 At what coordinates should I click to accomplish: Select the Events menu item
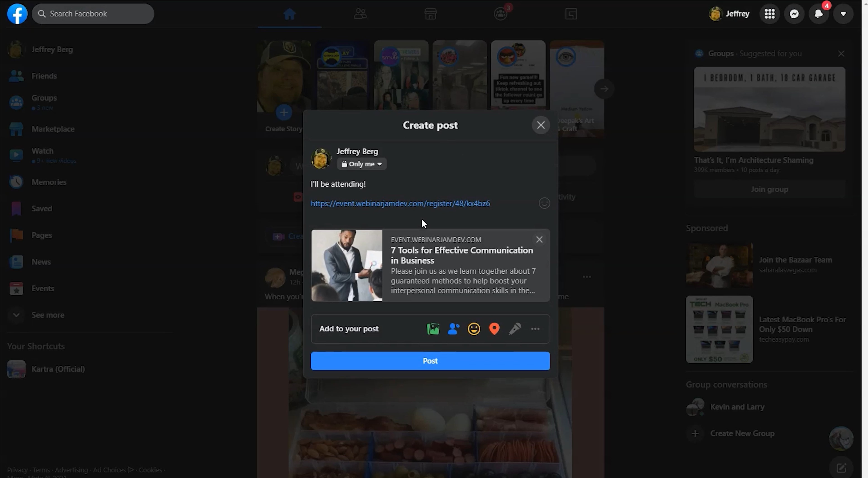pos(42,288)
